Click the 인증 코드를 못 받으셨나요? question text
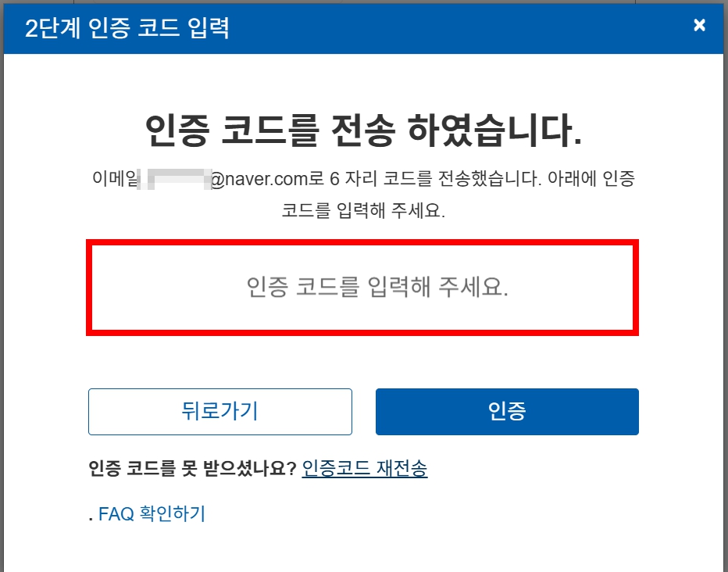Image resolution: width=728 pixels, height=572 pixels. tap(192, 468)
